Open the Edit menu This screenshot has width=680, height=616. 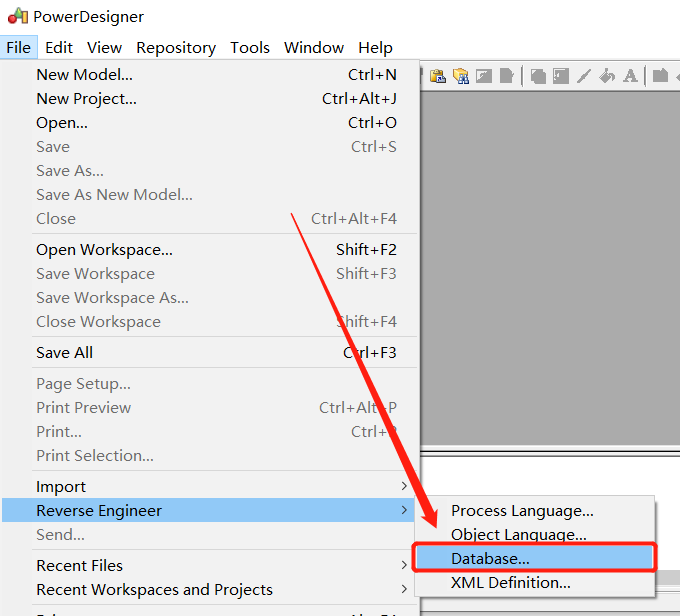(x=59, y=47)
